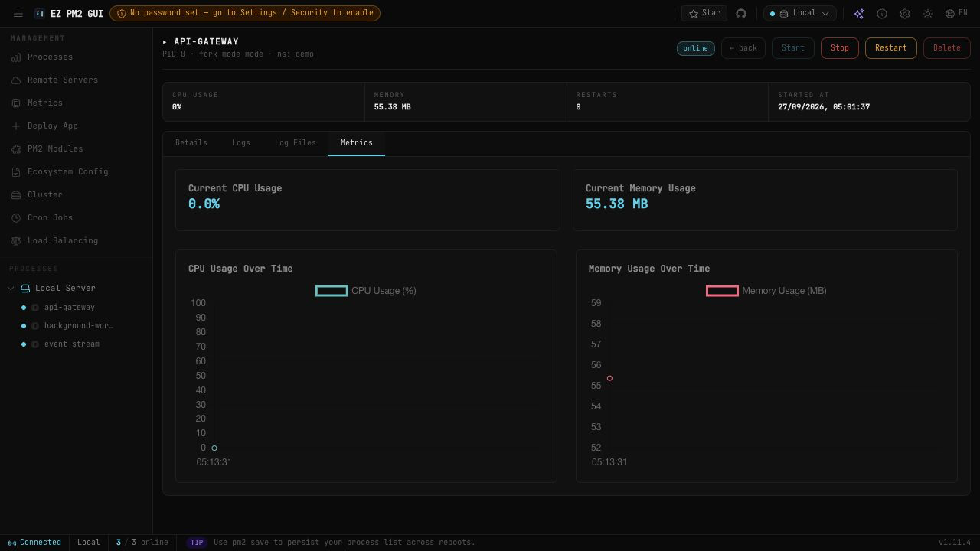Click the PM2 Modules puzzle icon
This screenshot has height=551, width=980.
point(16,149)
